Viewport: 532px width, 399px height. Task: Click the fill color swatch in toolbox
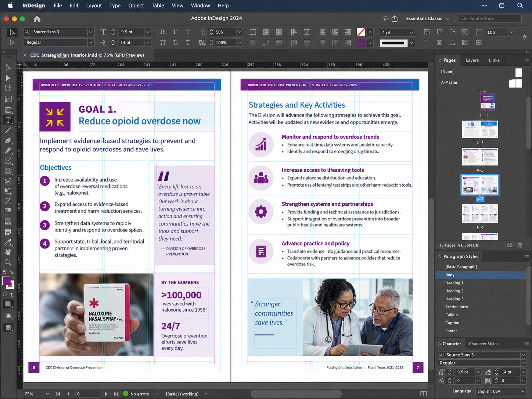pyautogui.click(x=6, y=281)
